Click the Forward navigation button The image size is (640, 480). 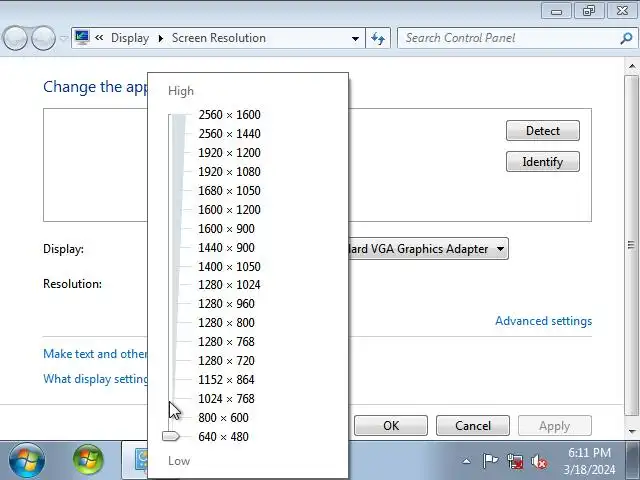point(43,38)
